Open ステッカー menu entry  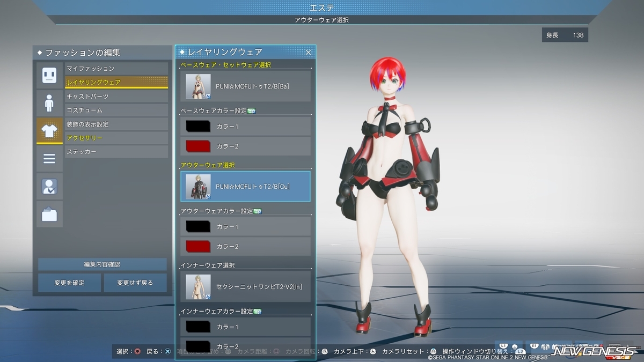click(x=116, y=152)
